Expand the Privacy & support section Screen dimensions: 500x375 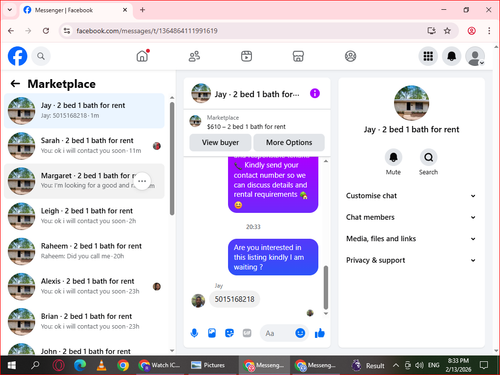tap(411, 260)
